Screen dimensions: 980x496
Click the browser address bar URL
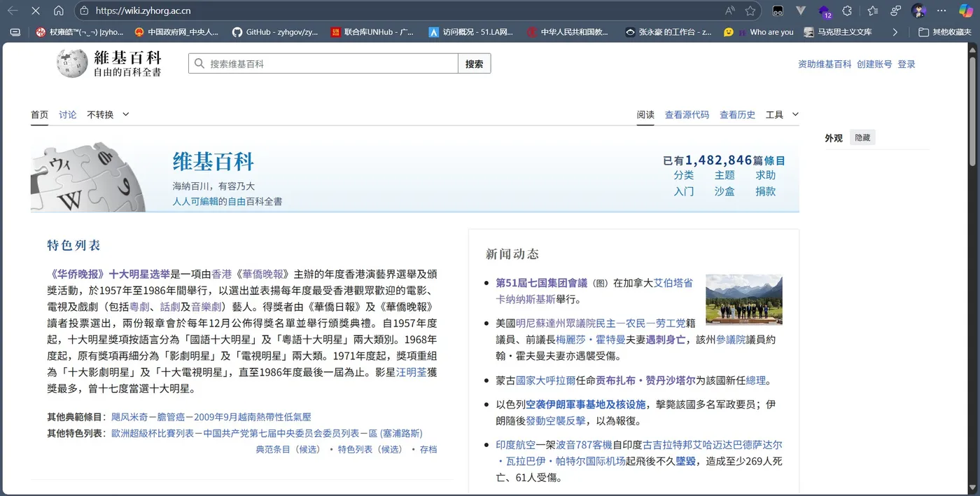(143, 11)
